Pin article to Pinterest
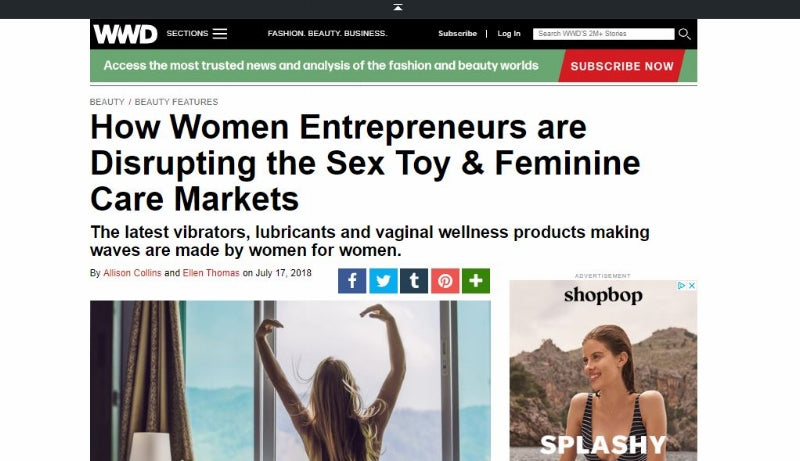 pyautogui.click(x=445, y=281)
